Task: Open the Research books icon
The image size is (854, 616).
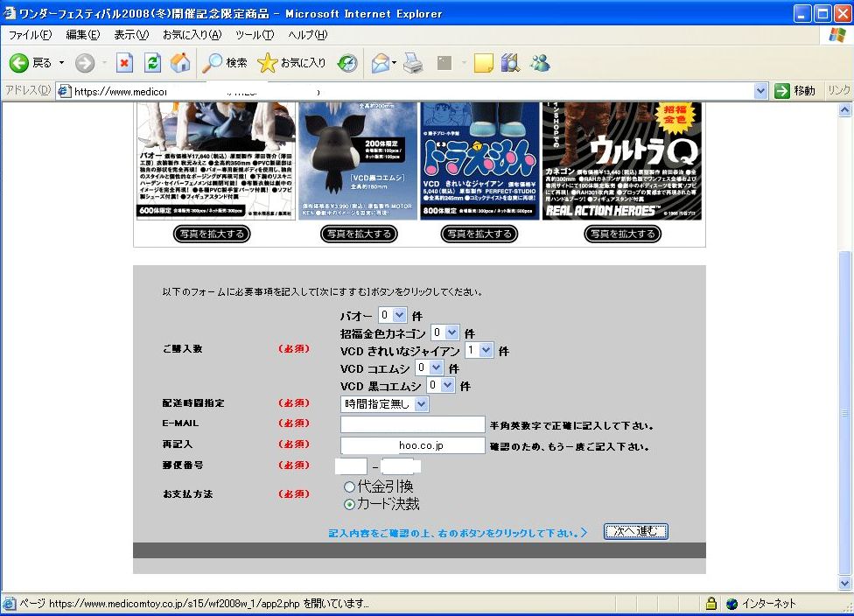Action: click(x=510, y=63)
